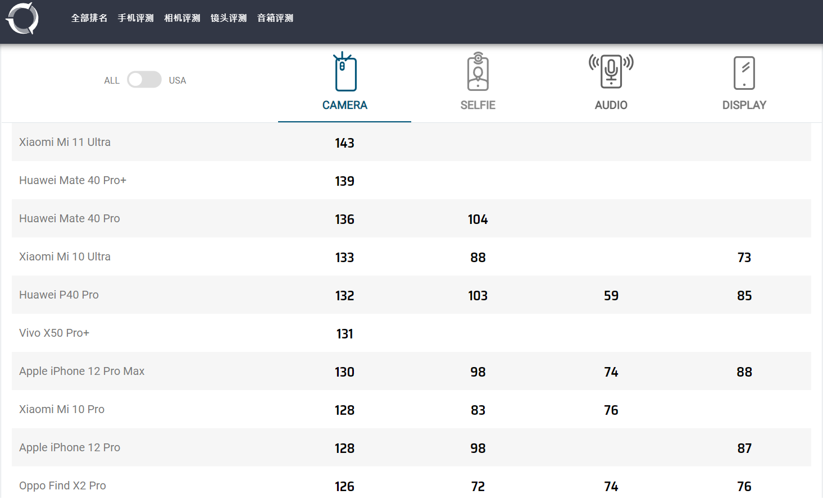This screenshot has width=823, height=504.
Task: Click Xiaomi Mi 10 Ultra selfie score 88
Action: tap(478, 258)
